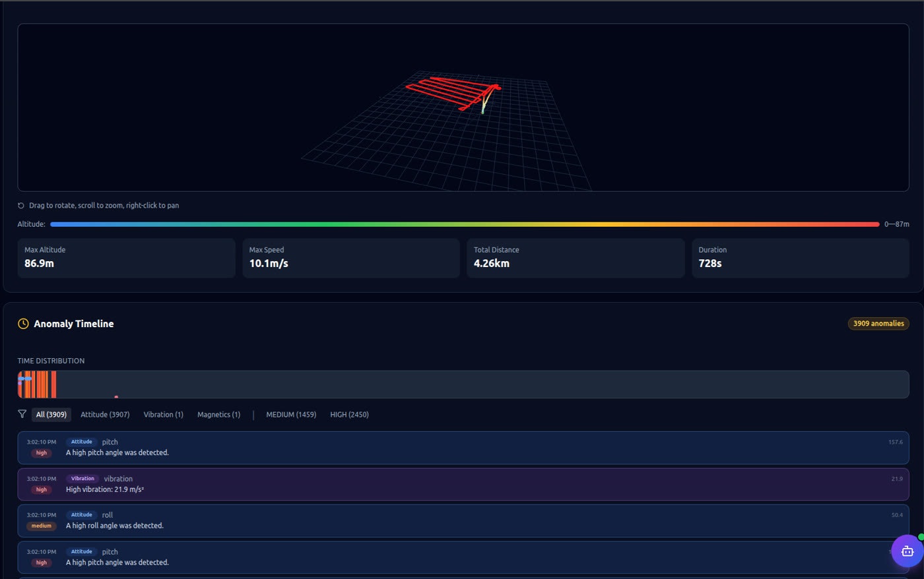The height and width of the screenshot is (579, 924).
Task: Click the funnel filter icon
Action: pyautogui.click(x=22, y=414)
